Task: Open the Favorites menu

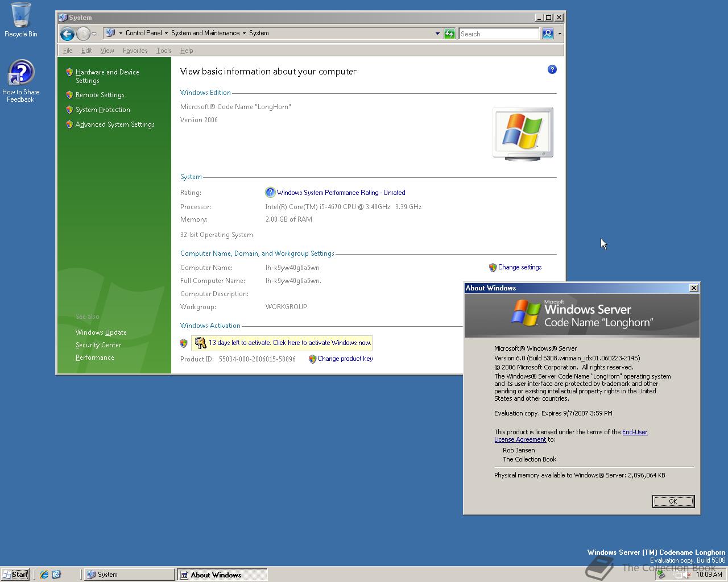Action: (135, 51)
